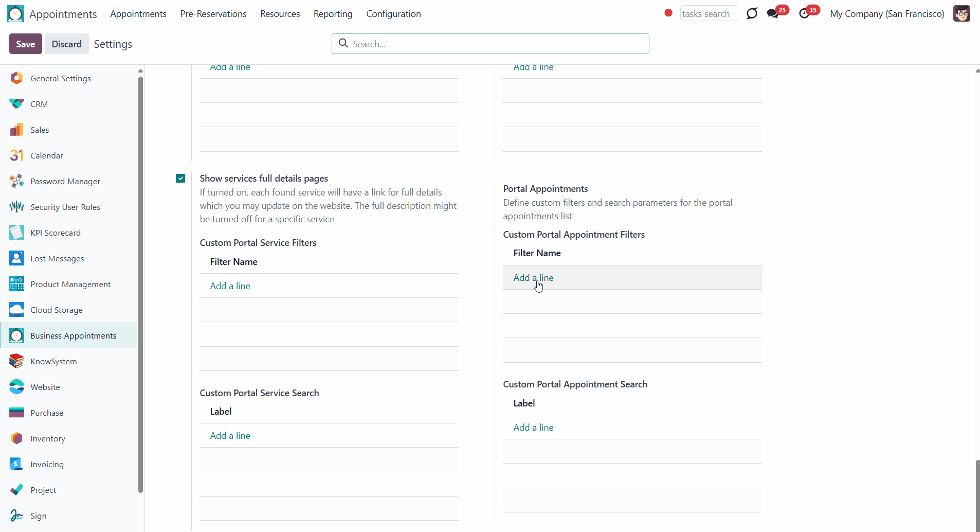
Task: Click Filter Name header under Appointment Filters
Action: tap(537, 253)
